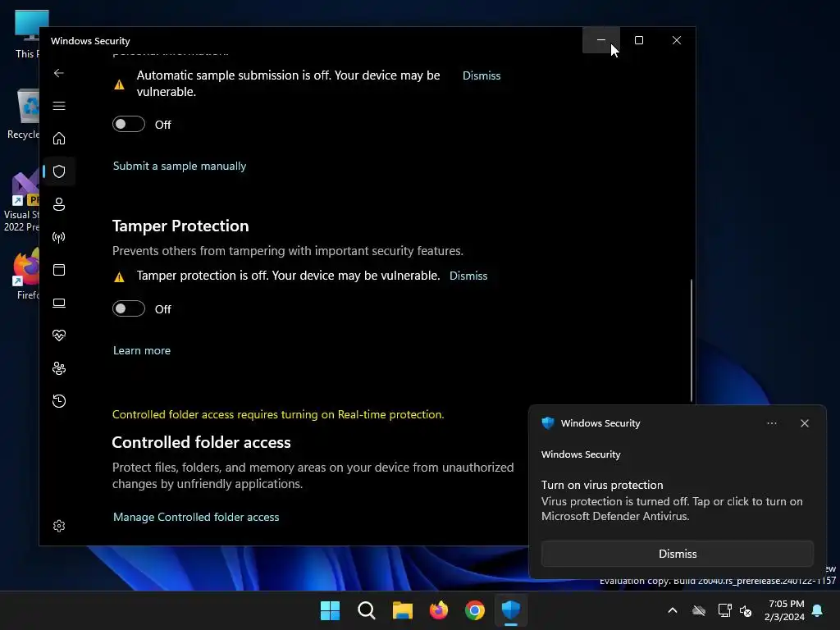The width and height of the screenshot is (840, 630).
Task: Select the This PC desktop icon
Action: pyautogui.click(x=27, y=34)
